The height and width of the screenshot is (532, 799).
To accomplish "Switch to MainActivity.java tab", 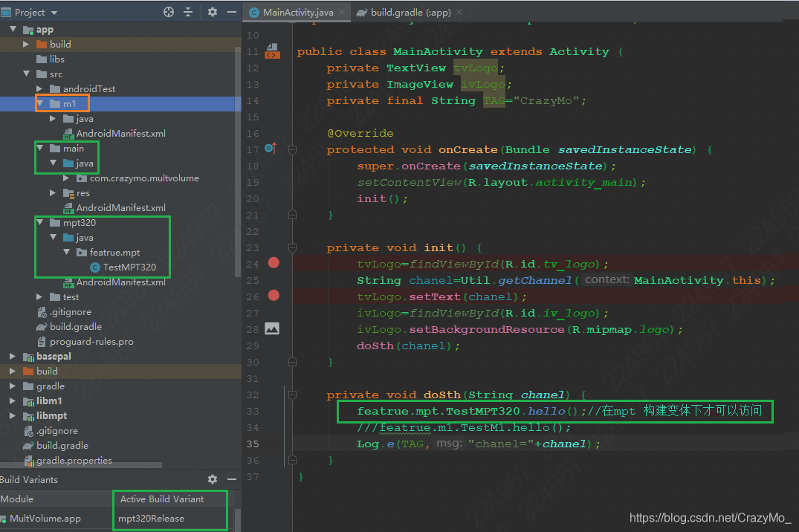I will tap(297, 12).
